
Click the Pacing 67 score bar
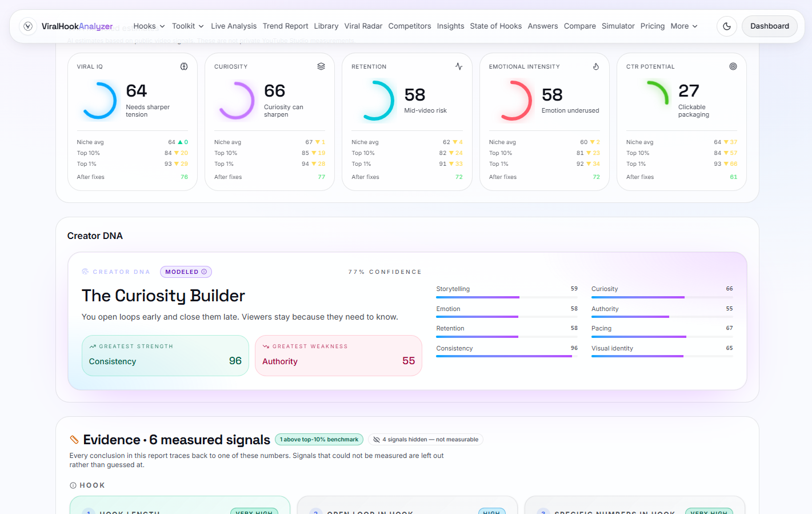[x=662, y=337]
